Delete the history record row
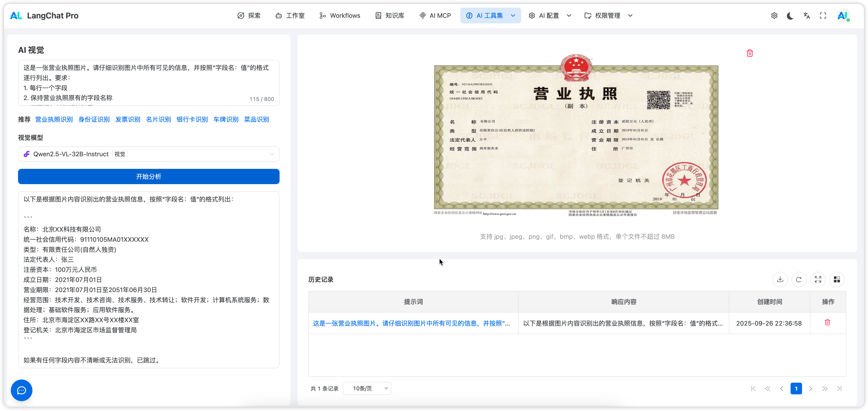 tap(827, 322)
